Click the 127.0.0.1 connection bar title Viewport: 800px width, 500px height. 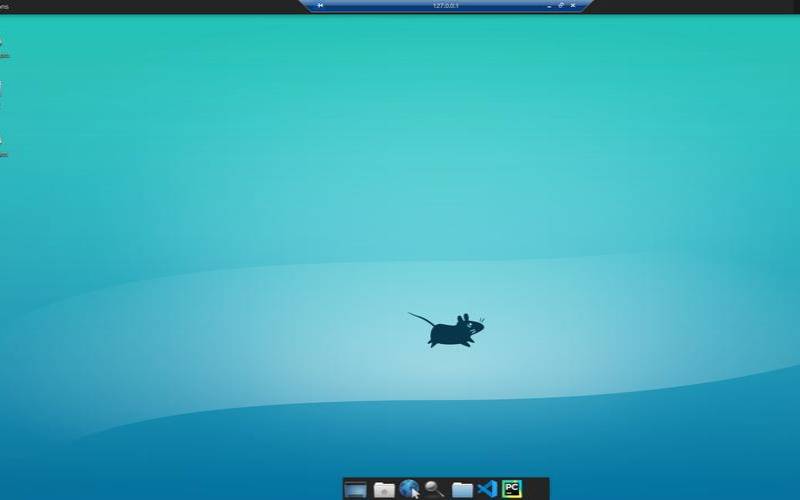click(445, 6)
